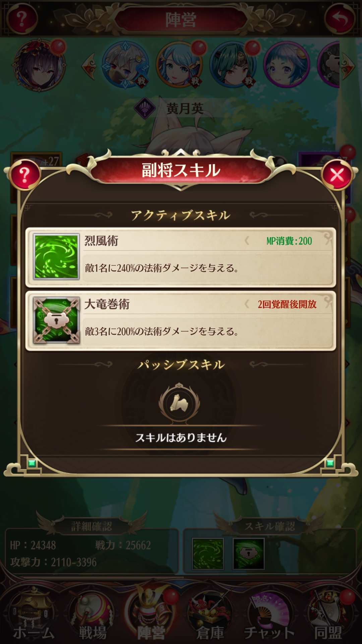Select the locked 大竜巻術 skill icon

(56, 320)
